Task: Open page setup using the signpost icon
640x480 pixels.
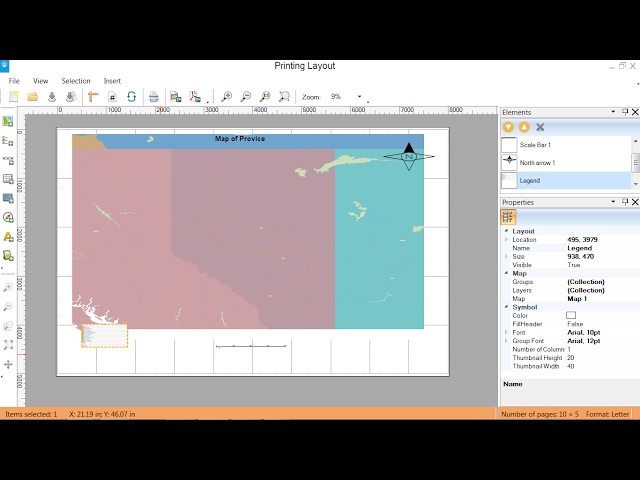Action: (x=93, y=97)
